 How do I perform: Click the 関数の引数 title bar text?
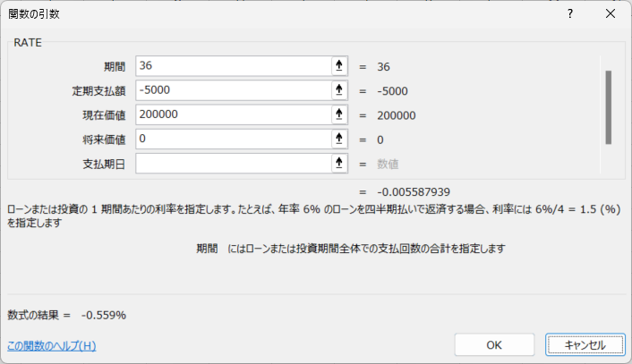point(35,14)
